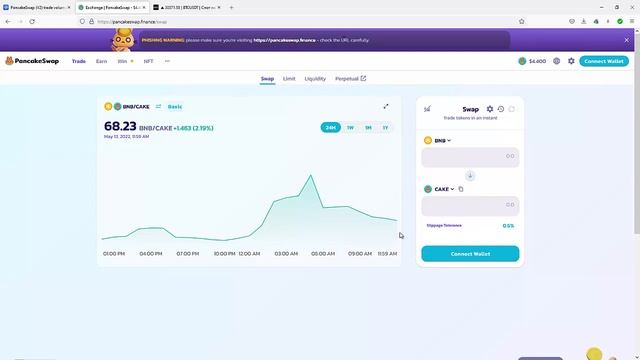The width and height of the screenshot is (640, 360).
Task: Open the Trade menu
Action: (79, 61)
